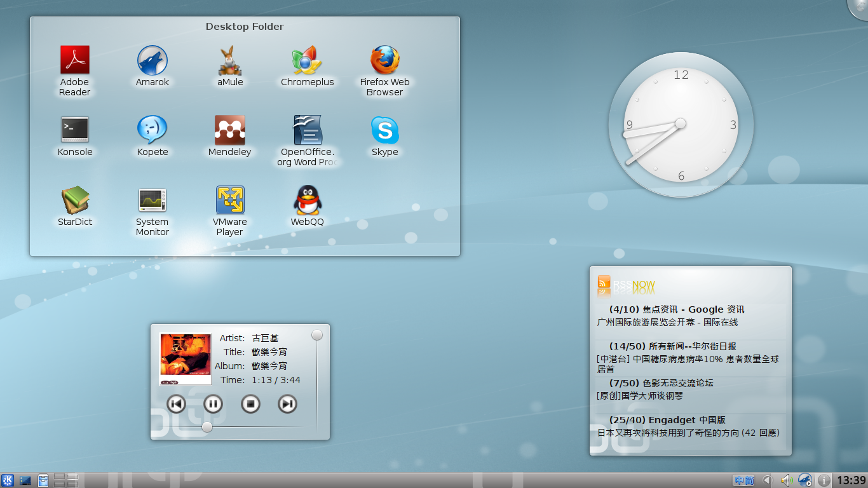
Task: Skip to next track in player
Action: coord(287,403)
